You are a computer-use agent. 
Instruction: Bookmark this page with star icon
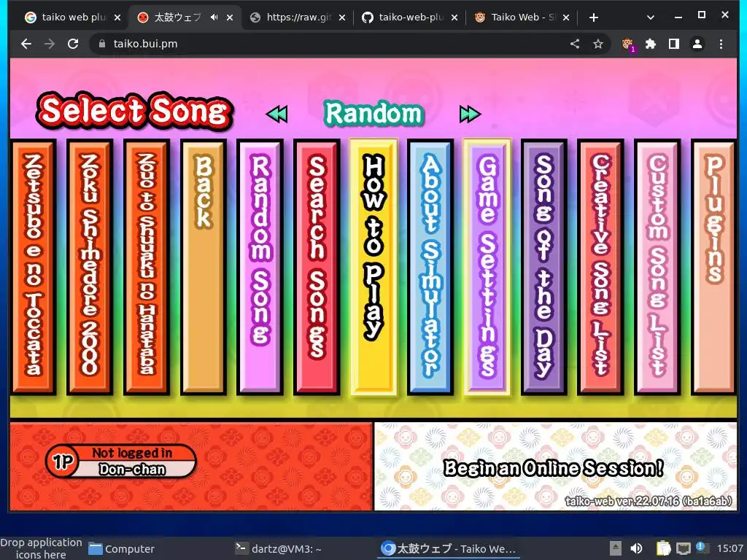[598, 44]
